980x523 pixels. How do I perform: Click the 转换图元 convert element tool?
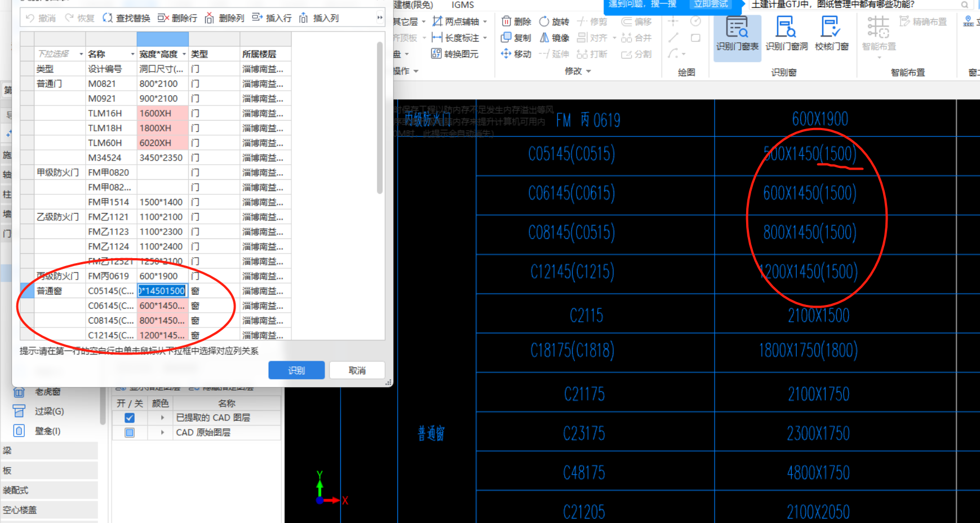[x=455, y=54]
